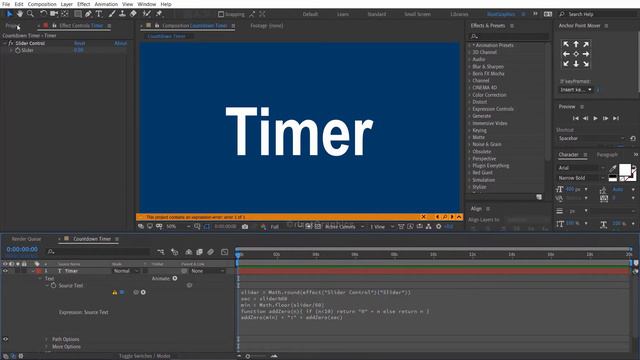Click the Draft 3D icon in timeline
Screen dimensions: 640x360
pyautogui.click(x=174, y=252)
